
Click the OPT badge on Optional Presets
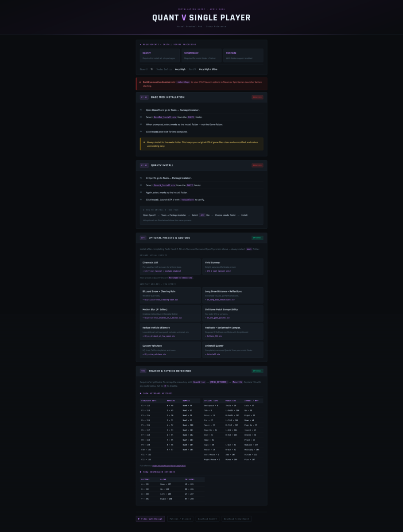tap(143, 238)
